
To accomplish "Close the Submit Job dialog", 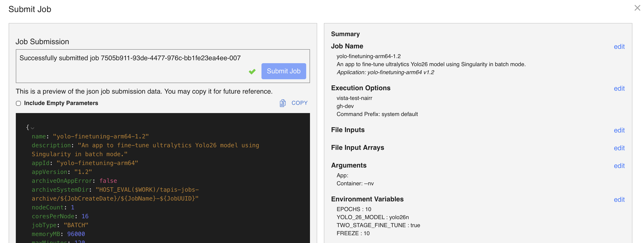I will 637,8.
